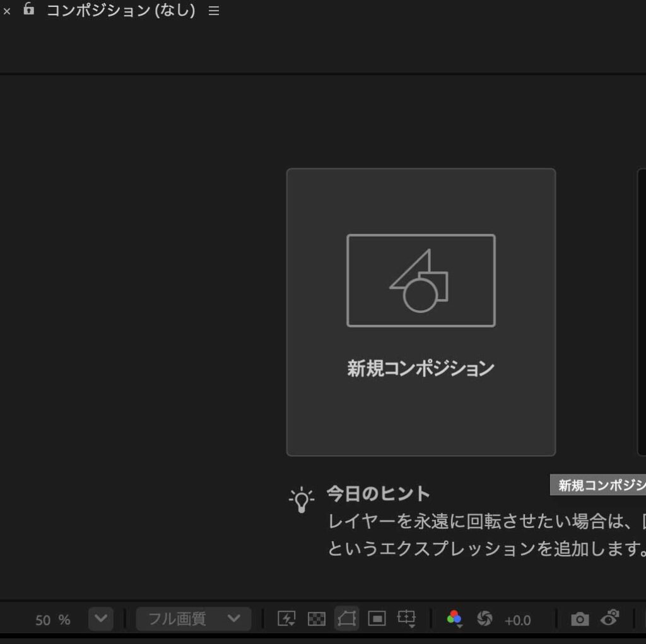646x644 pixels.
Task: Toggle the transparency grid checkerboard
Action: click(x=317, y=619)
